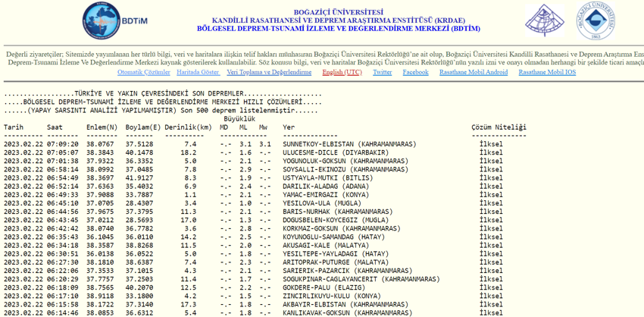
Task: Switch to the English (UTC) page
Action: (342, 72)
